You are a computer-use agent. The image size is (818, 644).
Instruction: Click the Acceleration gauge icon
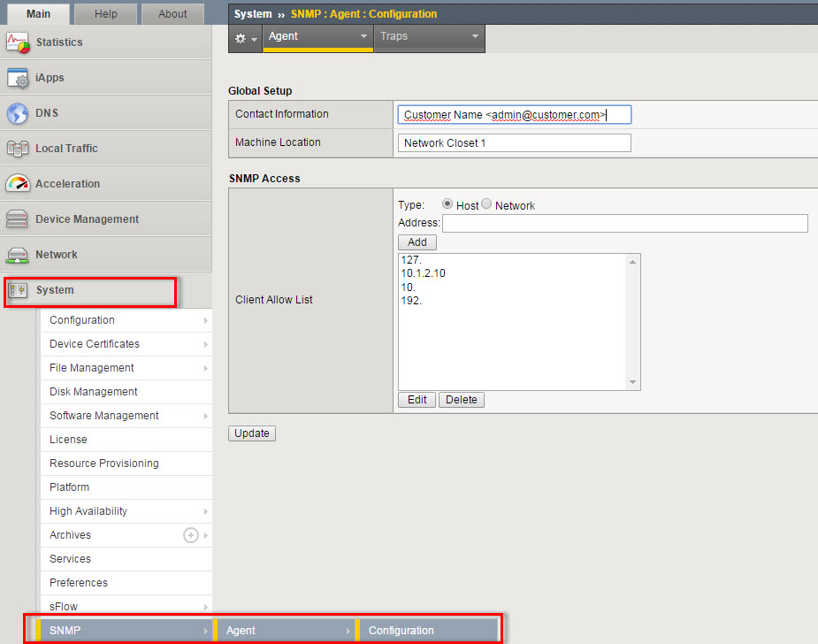pos(19,184)
